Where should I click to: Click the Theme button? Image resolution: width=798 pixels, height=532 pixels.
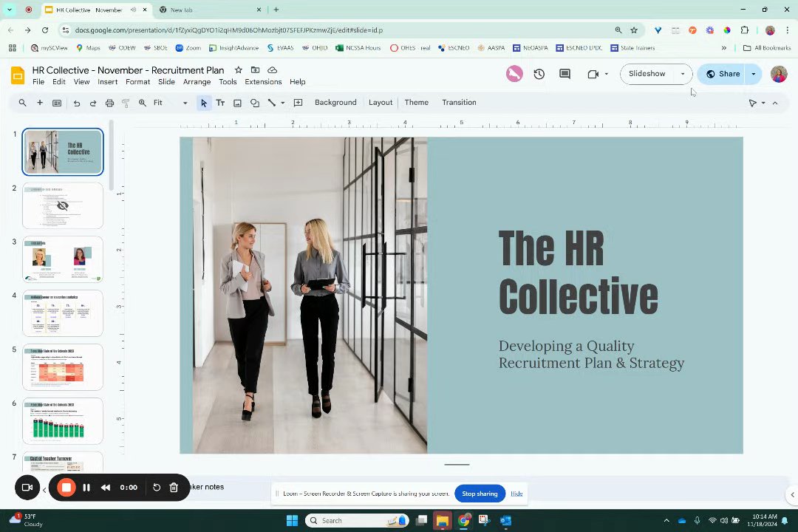(x=416, y=103)
